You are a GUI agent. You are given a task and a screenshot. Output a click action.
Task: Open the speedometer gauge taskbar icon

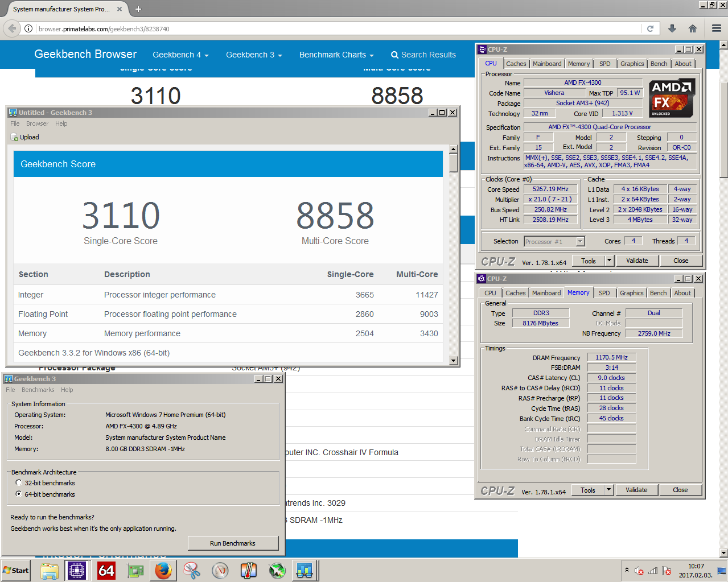[x=220, y=571]
